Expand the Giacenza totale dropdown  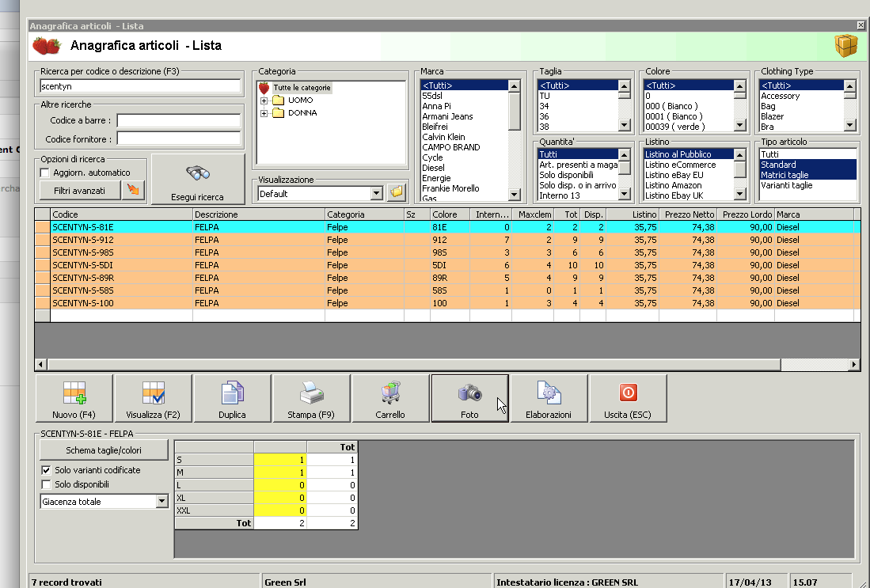coord(162,501)
